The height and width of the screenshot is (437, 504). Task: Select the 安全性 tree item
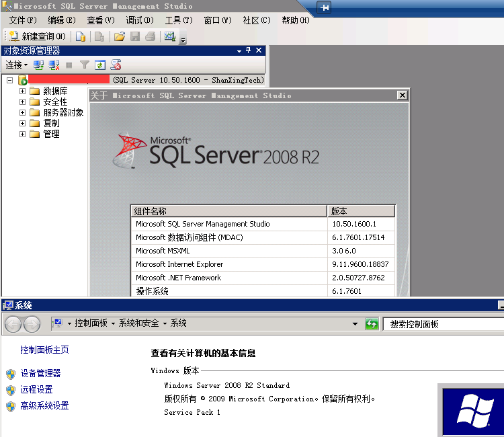55,102
